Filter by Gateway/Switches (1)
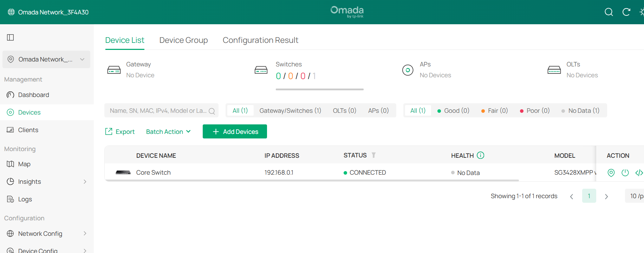This screenshot has width=644, height=253. coord(290,111)
